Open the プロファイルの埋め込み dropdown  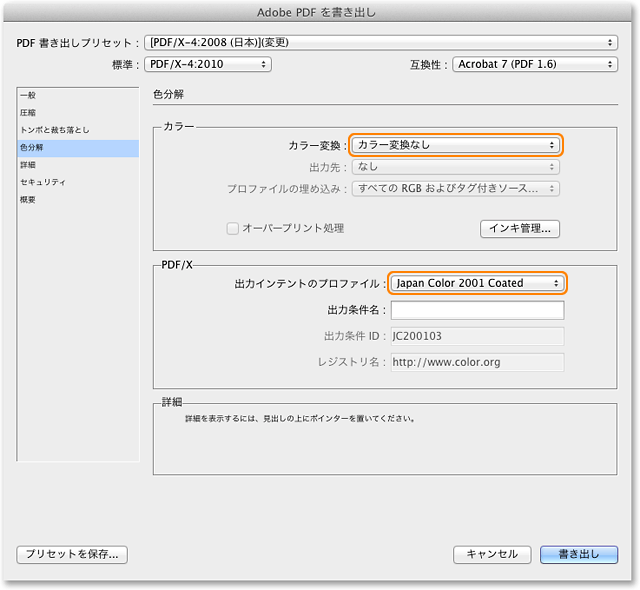tap(455, 188)
